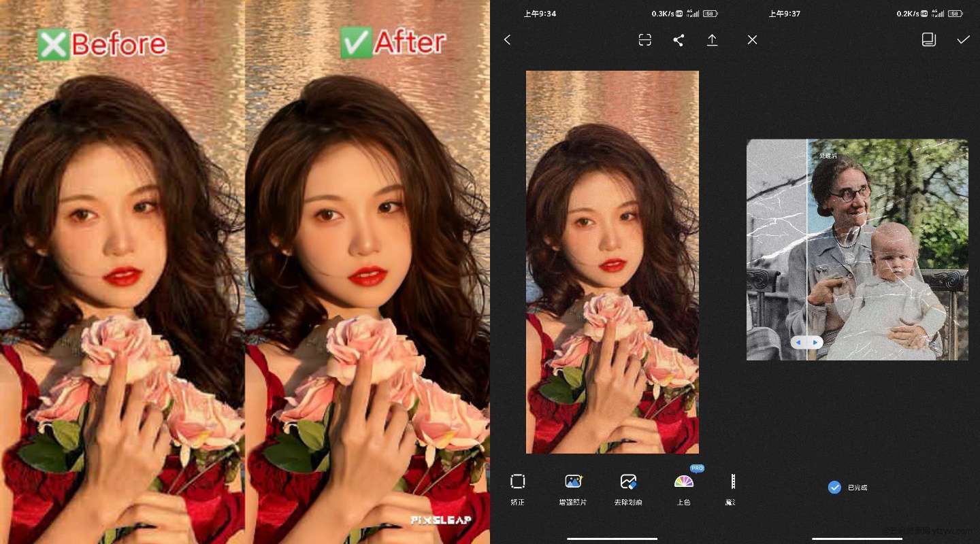Click the Before label on left image
980x544 pixels.
[x=102, y=44]
